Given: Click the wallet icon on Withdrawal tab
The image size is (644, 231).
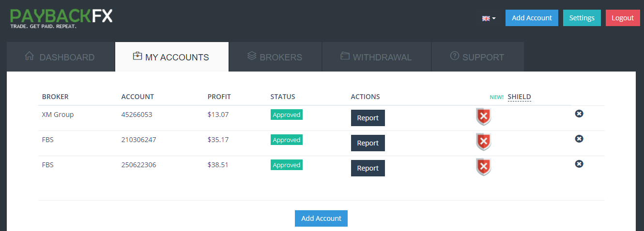Looking at the screenshot, I should (345, 56).
